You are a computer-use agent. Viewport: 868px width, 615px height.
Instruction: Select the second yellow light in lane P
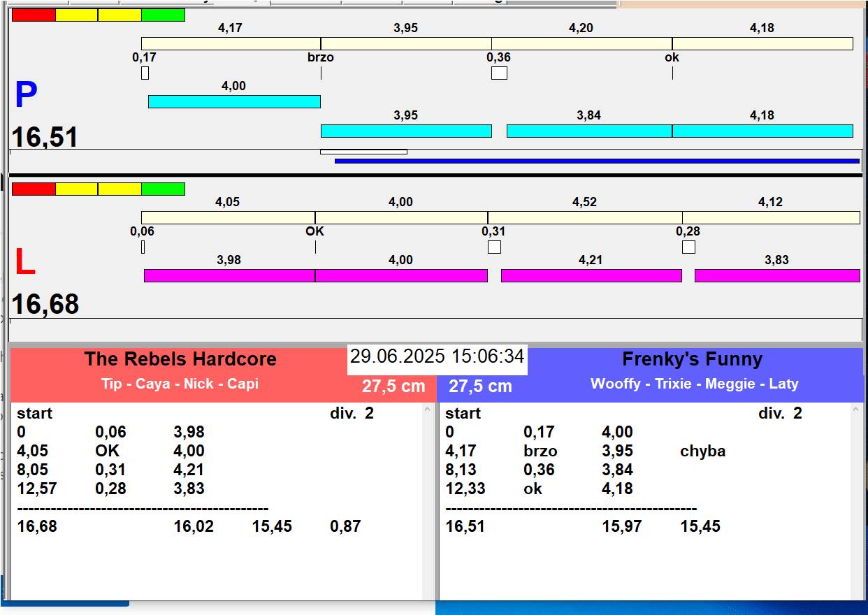(120, 15)
